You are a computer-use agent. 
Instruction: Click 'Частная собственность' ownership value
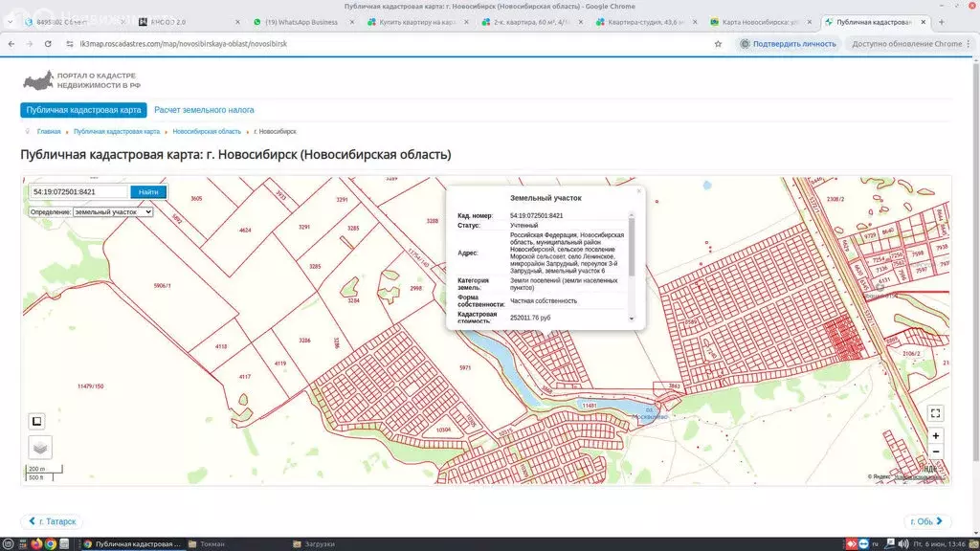point(544,301)
